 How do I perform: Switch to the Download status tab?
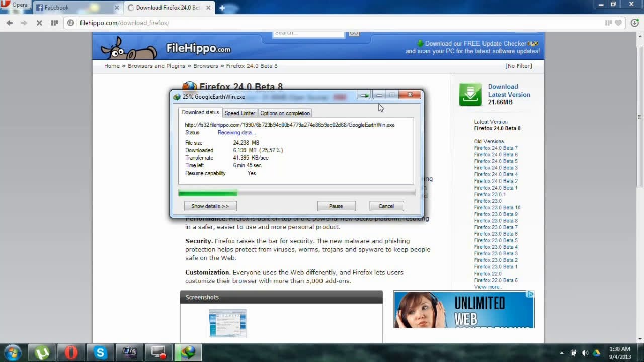coord(200,112)
